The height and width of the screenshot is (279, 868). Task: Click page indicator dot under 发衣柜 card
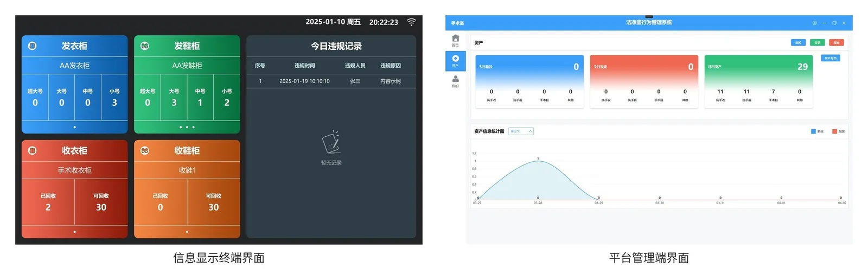click(74, 127)
